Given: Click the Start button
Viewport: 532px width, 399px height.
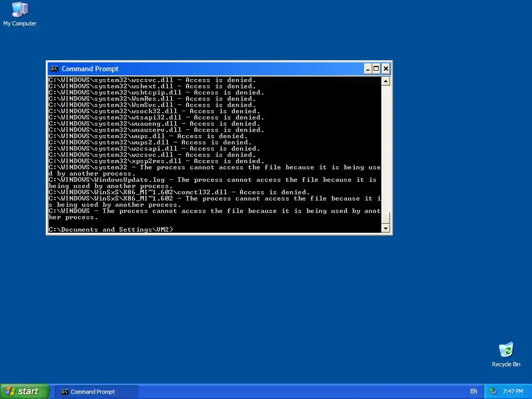Looking at the screenshot, I should coord(24,391).
